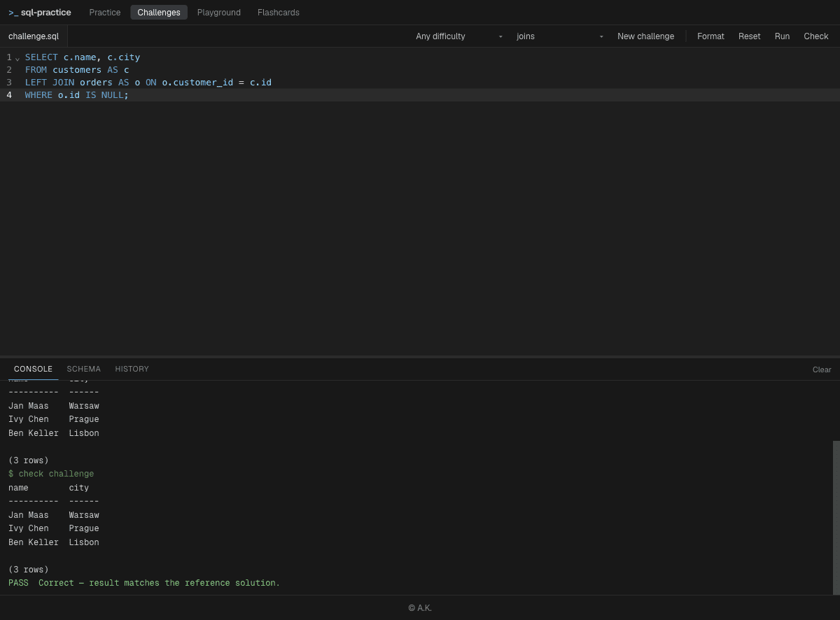The image size is (840, 620).
Task: Click the PASS Correct result message
Action: tap(144, 583)
